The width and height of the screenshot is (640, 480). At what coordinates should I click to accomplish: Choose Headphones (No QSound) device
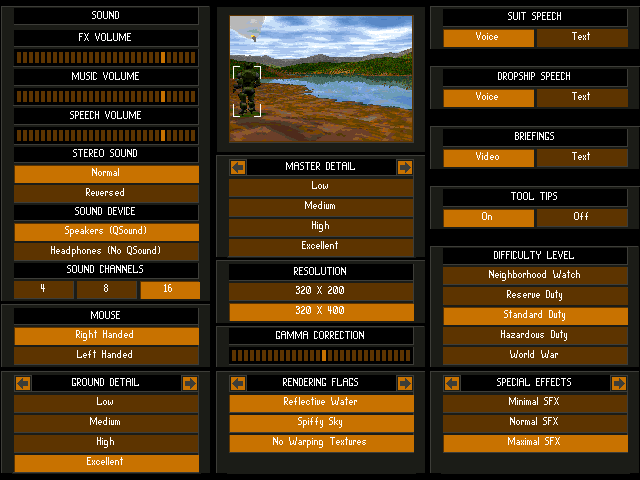(107, 252)
